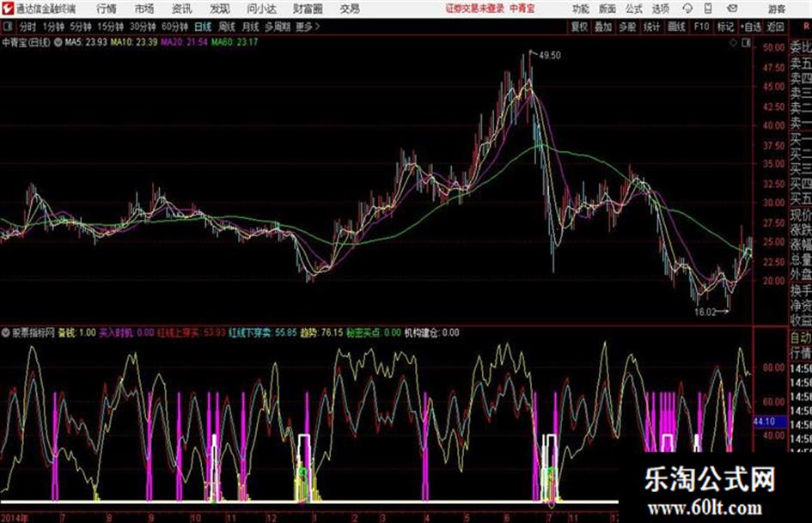The image size is (812, 523).
Task: Open the 行情 menu
Action: tap(107, 9)
